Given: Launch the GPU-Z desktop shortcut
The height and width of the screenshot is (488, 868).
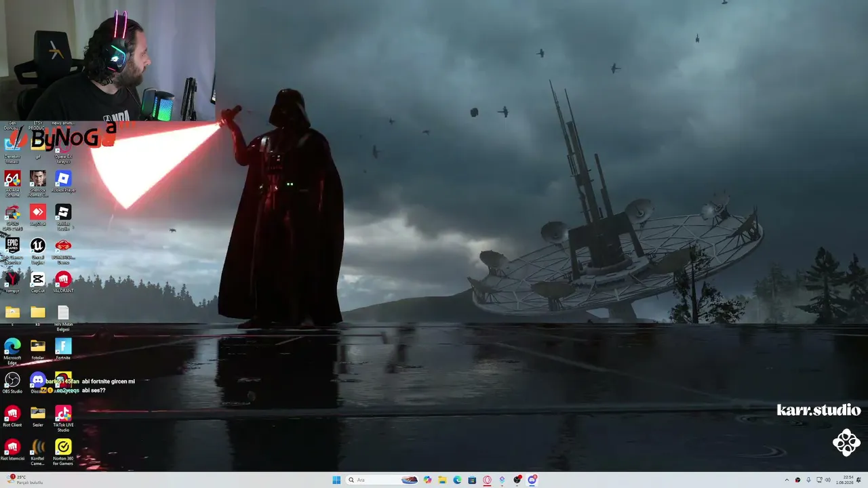Looking at the screenshot, I should (12, 217).
